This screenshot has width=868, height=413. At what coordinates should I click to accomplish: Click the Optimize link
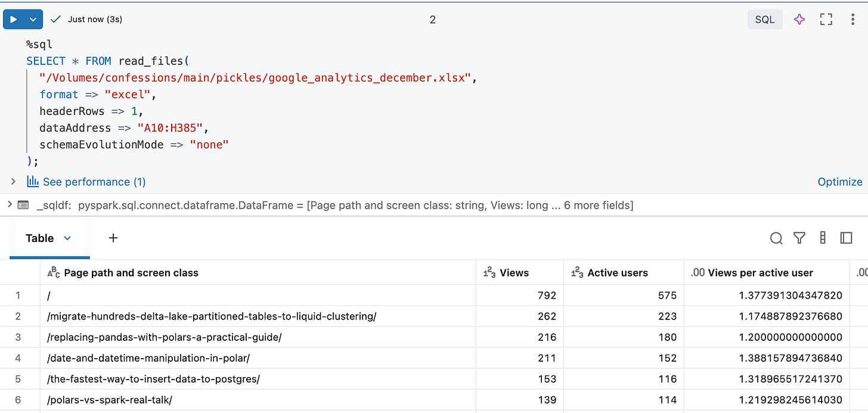tap(840, 182)
